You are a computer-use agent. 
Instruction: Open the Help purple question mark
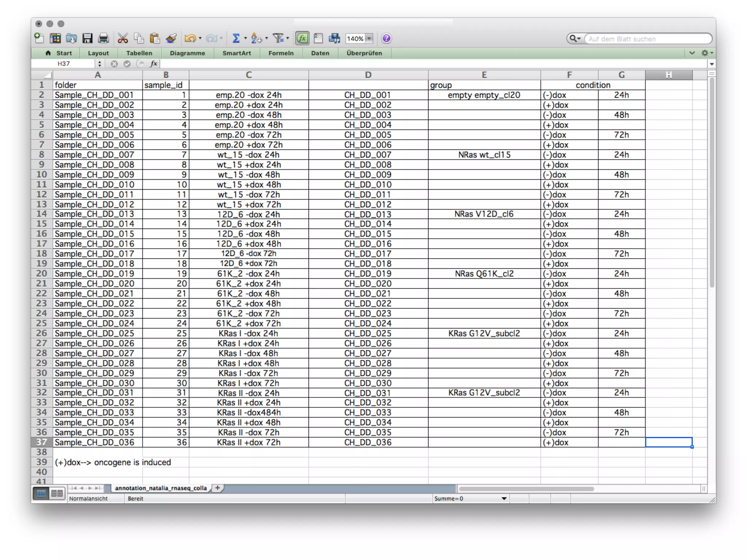point(386,38)
